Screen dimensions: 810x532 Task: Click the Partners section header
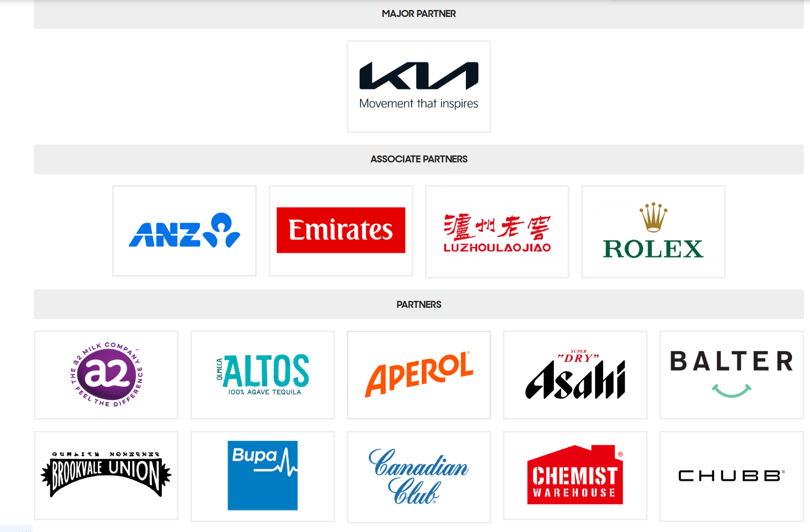(x=419, y=304)
